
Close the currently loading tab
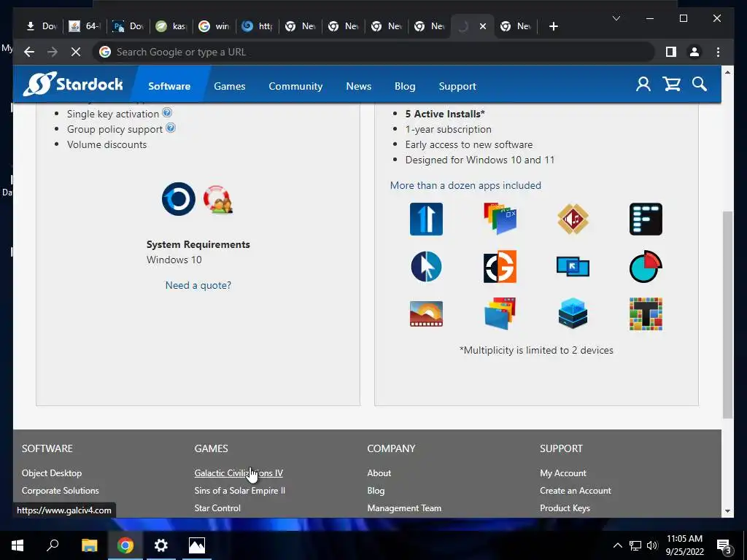point(483,26)
